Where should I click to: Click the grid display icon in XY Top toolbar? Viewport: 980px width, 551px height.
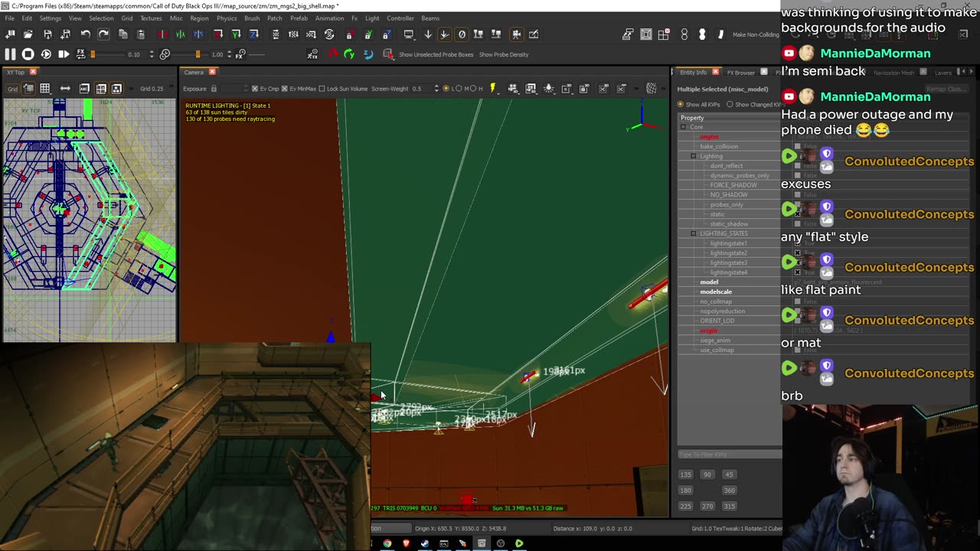click(44, 89)
